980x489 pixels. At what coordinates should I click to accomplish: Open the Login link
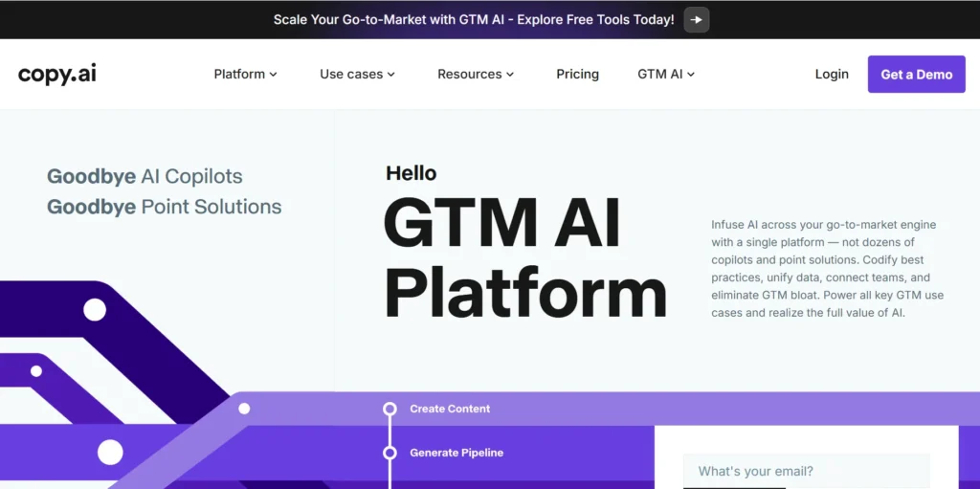pyautogui.click(x=832, y=75)
